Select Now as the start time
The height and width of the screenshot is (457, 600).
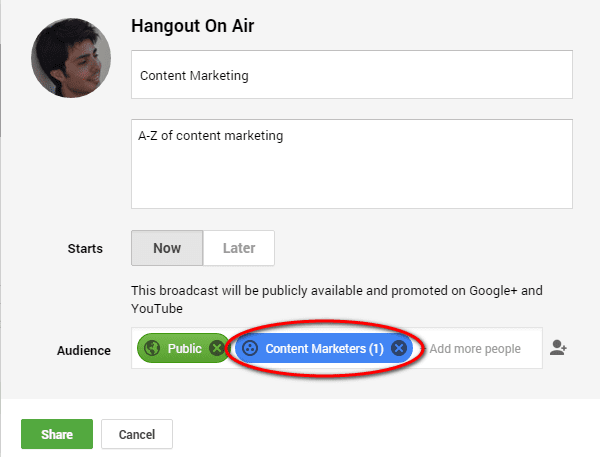coord(167,248)
